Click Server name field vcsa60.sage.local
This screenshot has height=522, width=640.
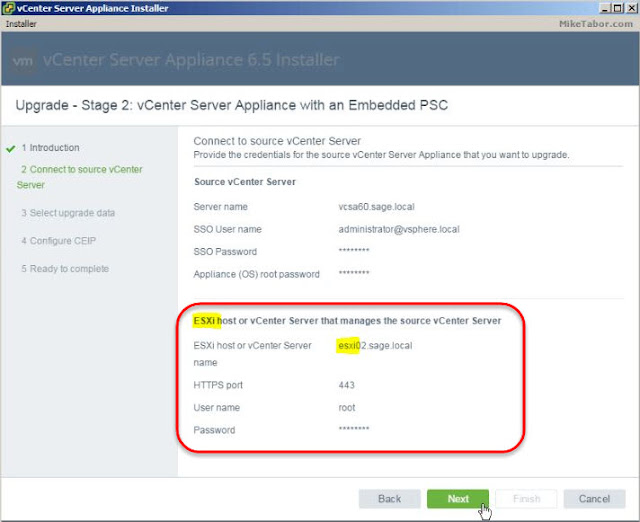[x=376, y=207]
